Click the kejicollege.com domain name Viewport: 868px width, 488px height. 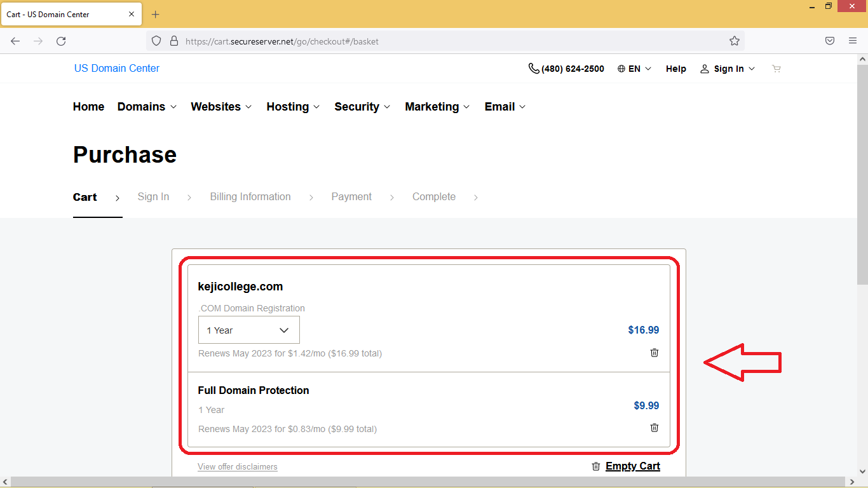pyautogui.click(x=240, y=287)
